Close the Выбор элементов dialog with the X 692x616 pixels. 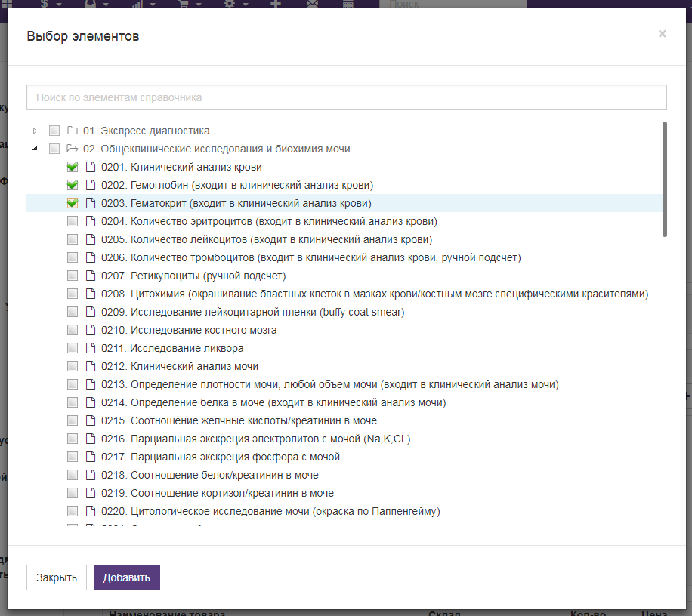point(662,34)
